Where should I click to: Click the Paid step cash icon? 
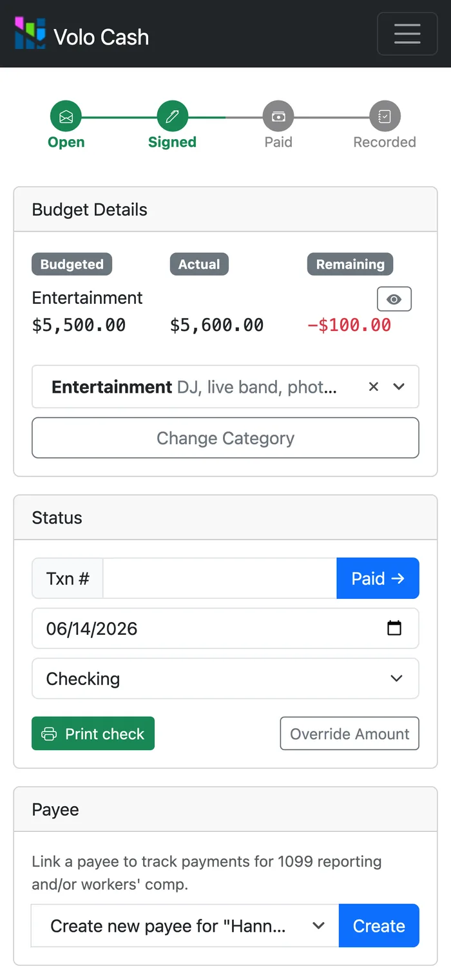[278, 117]
